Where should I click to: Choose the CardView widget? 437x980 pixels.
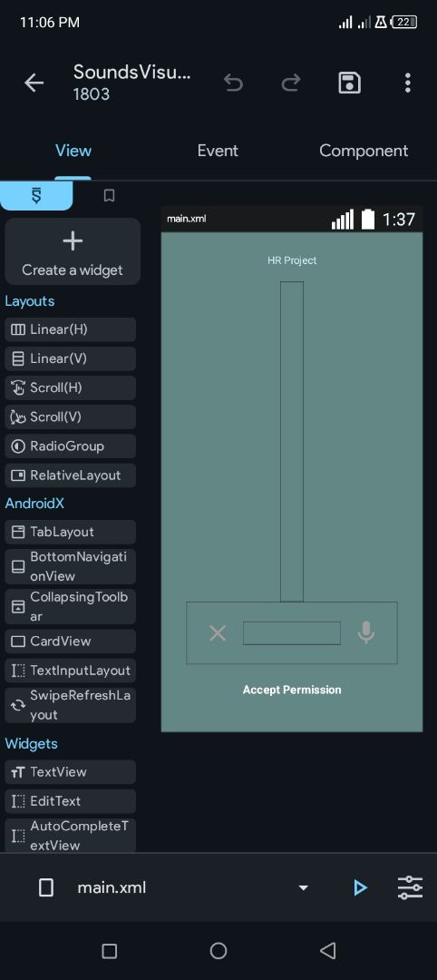point(70,642)
